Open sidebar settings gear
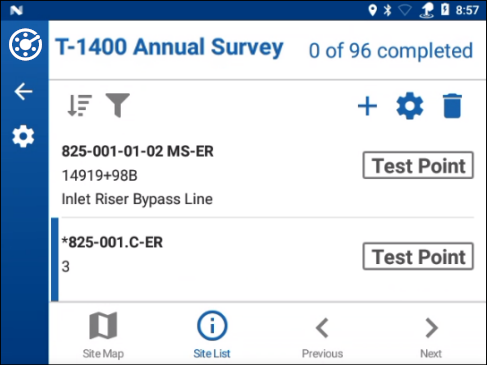 23,136
